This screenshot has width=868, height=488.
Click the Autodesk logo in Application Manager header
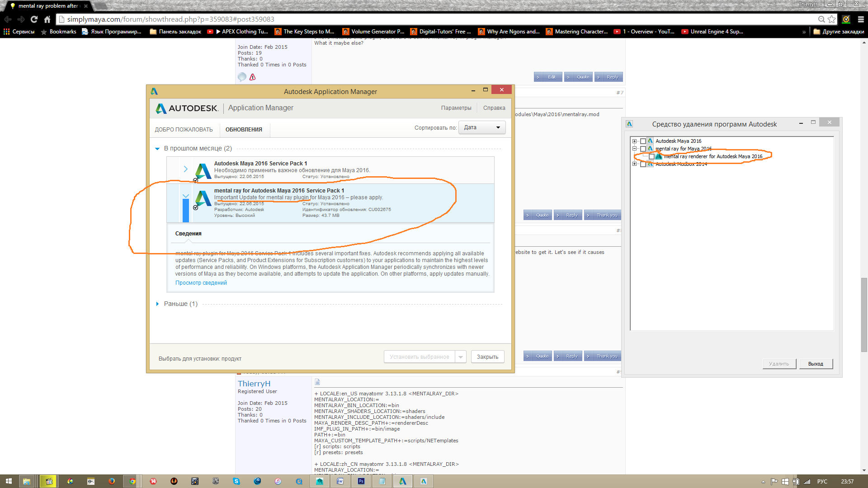tap(187, 108)
